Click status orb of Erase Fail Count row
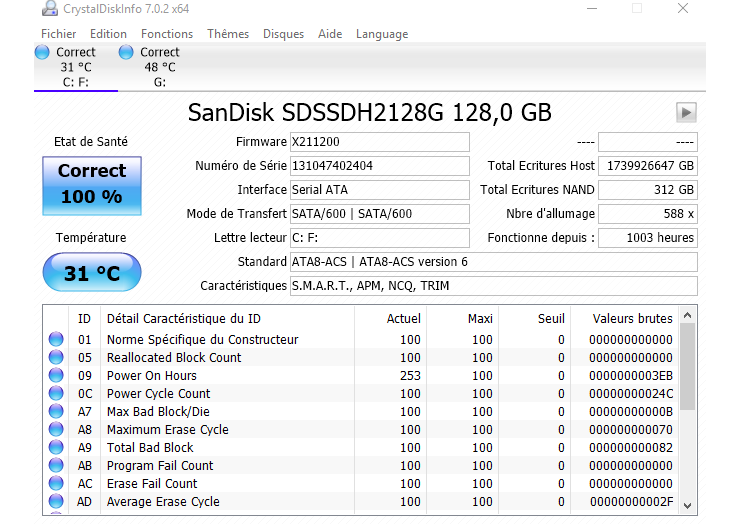Viewport: 740px width, 524px height. pyautogui.click(x=56, y=483)
